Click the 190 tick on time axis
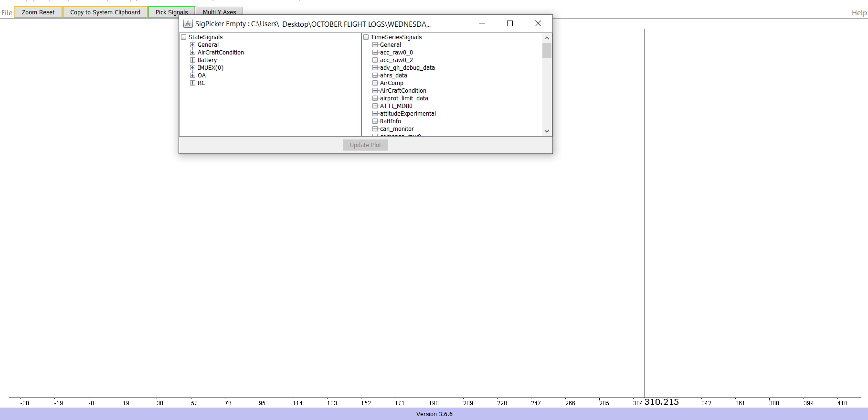868x420 pixels. [x=434, y=403]
